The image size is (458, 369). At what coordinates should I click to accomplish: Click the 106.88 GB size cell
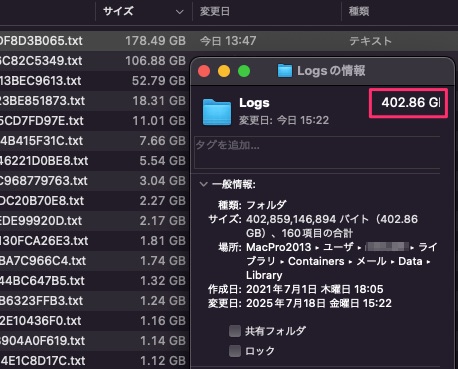click(x=155, y=61)
